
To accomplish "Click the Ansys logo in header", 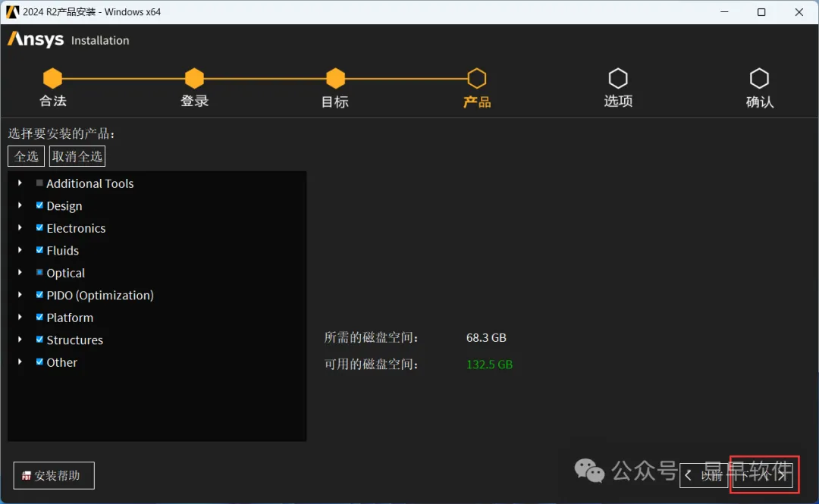I will click(x=36, y=39).
